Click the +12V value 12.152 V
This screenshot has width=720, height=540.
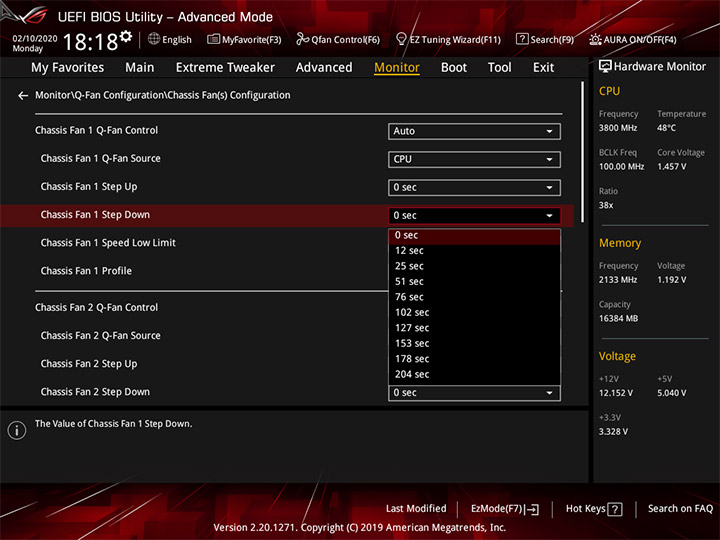[616, 393]
